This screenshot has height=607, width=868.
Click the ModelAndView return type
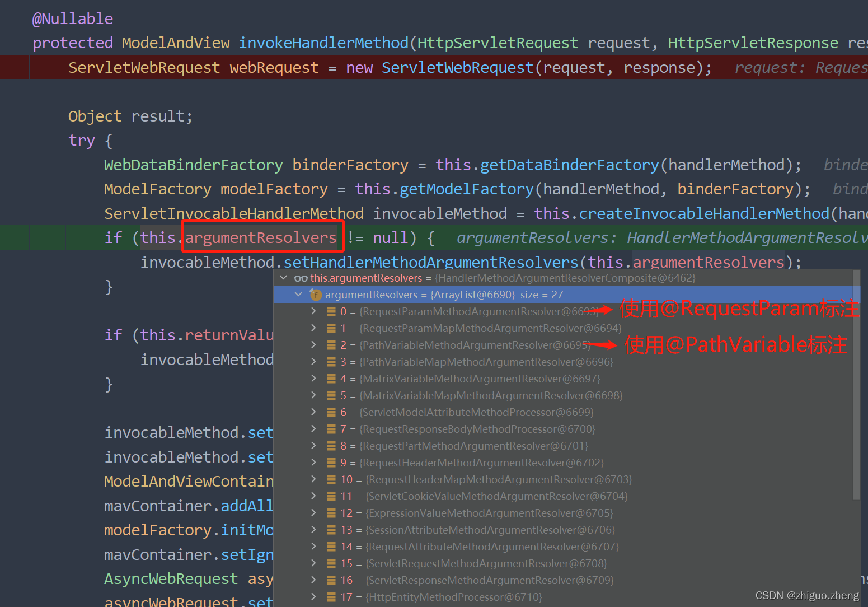(x=176, y=43)
